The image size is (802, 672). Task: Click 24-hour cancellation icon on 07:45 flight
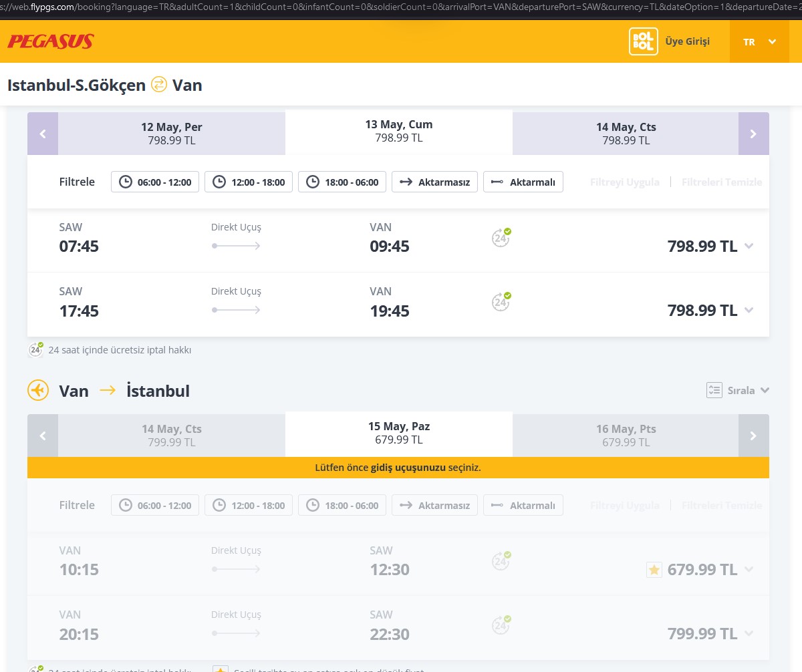[501, 238]
